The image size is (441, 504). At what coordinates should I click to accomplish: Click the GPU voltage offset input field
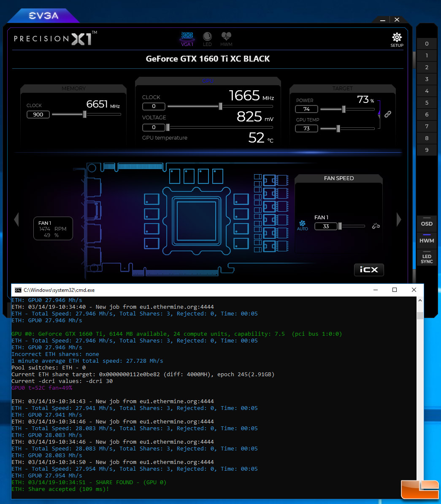click(x=154, y=127)
